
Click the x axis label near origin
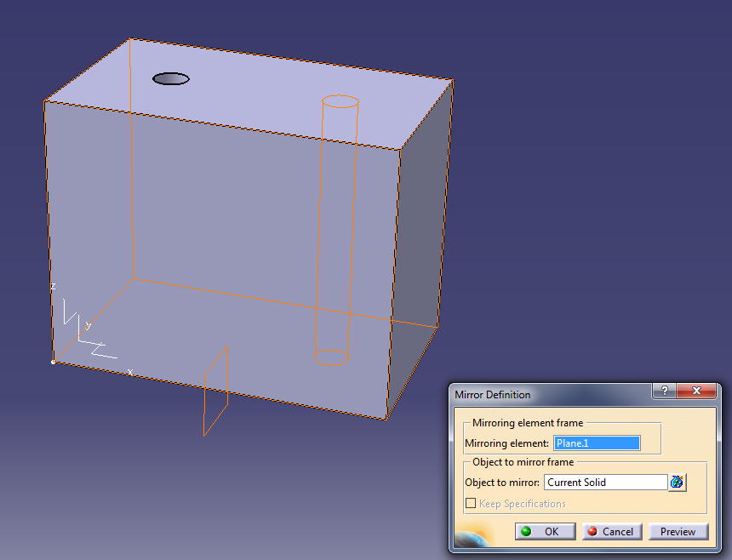(130, 372)
